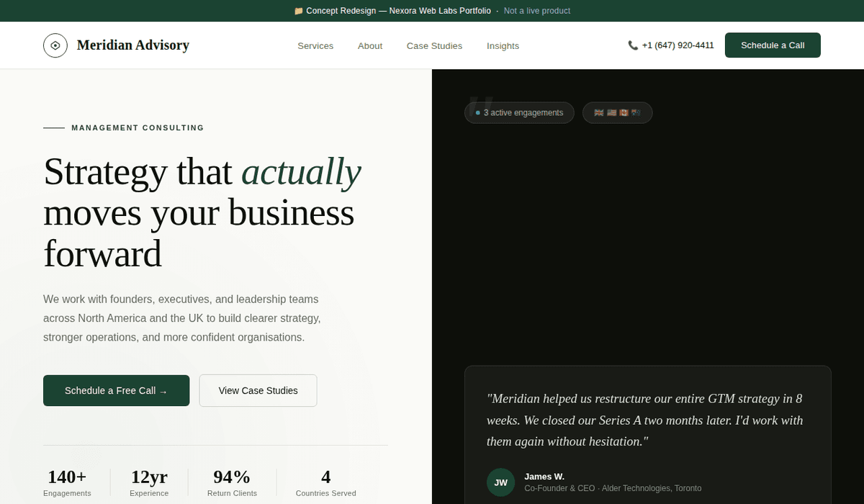Go to the About page

(x=370, y=46)
